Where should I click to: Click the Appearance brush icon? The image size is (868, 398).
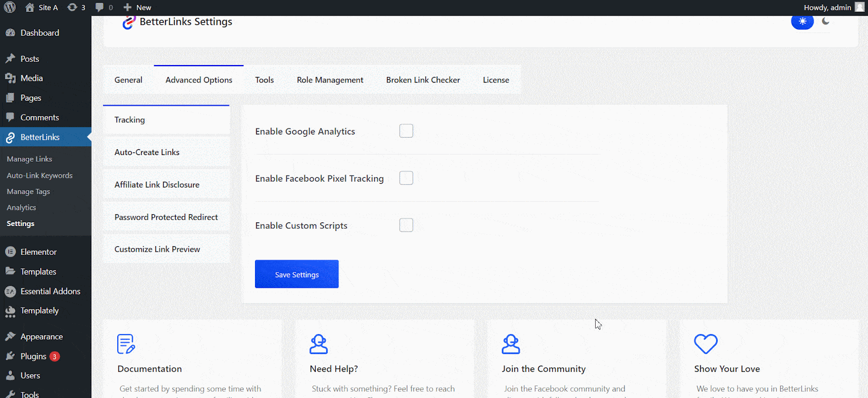[10, 336]
